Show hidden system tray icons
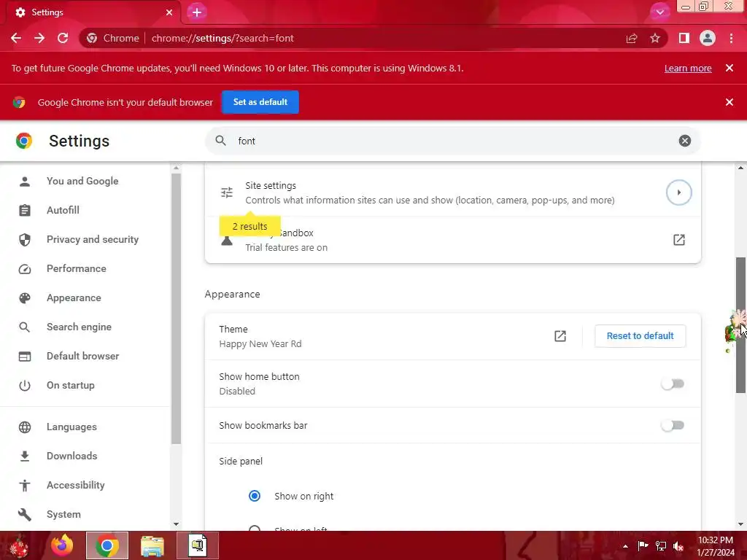 tap(625, 546)
